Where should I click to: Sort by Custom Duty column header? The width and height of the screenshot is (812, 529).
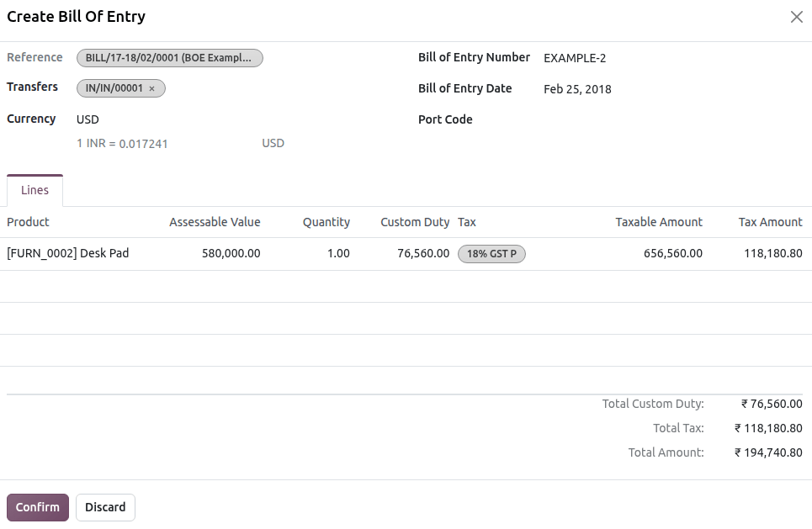(415, 222)
